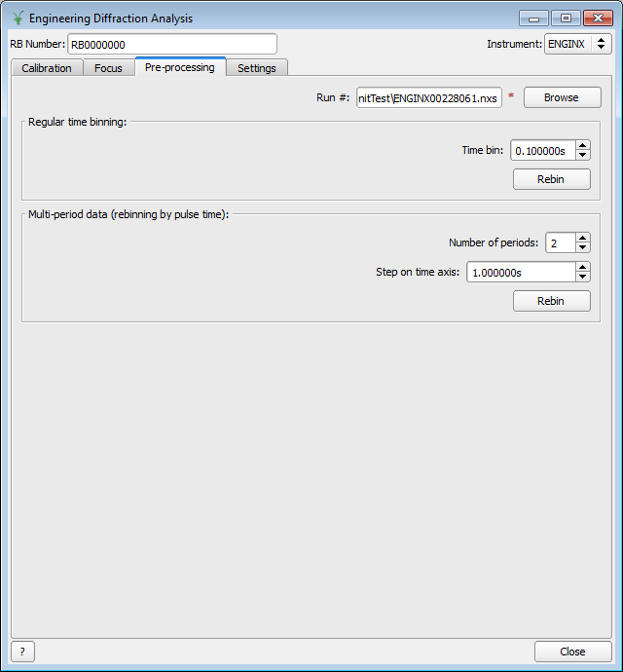Screen dimensions: 623x672
Task: Open the Instrument ENGINX dropdown
Action: click(577, 44)
